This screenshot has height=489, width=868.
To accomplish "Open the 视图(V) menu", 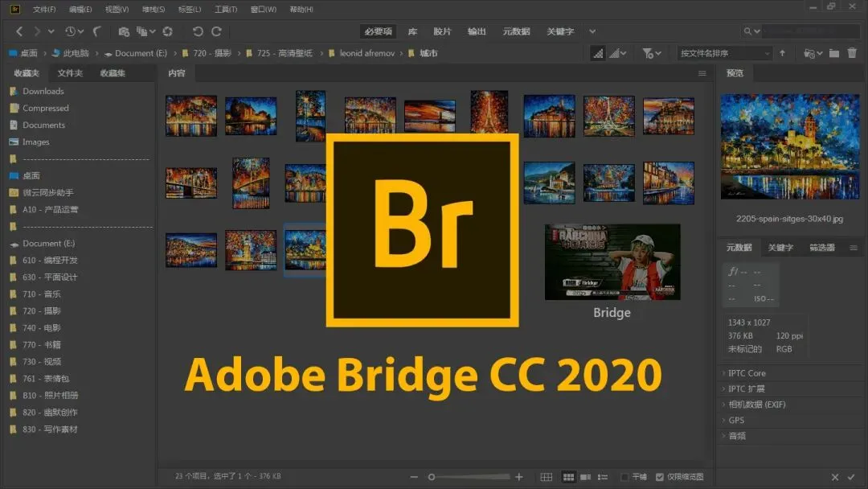I will pyautogui.click(x=117, y=10).
